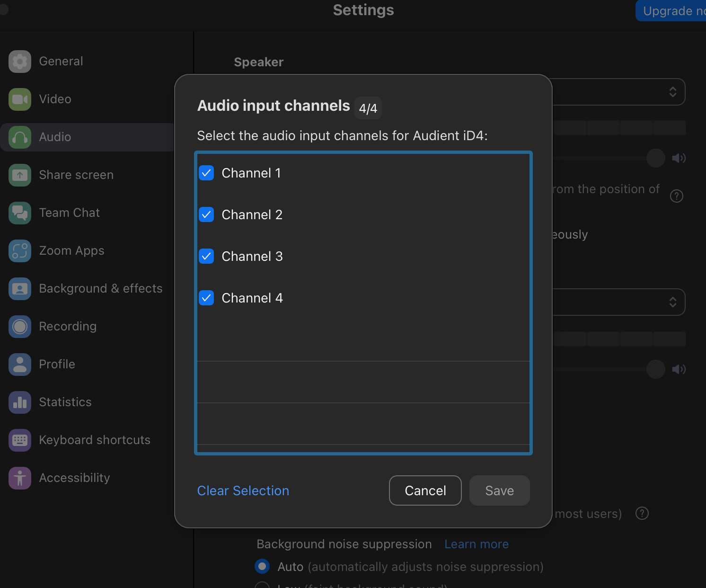
Task: Open the Recording circle icon
Action: 20,327
